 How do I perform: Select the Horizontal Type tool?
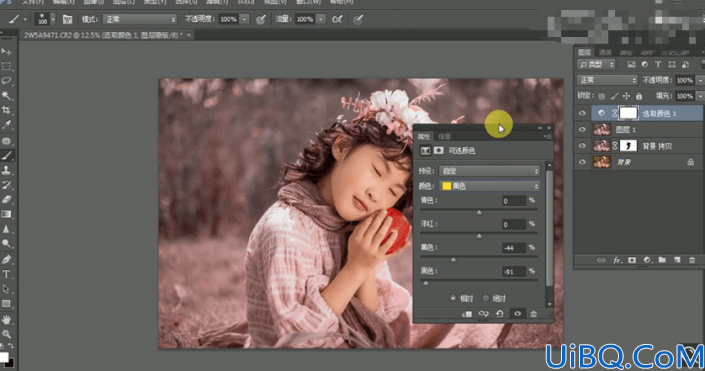(x=6, y=274)
